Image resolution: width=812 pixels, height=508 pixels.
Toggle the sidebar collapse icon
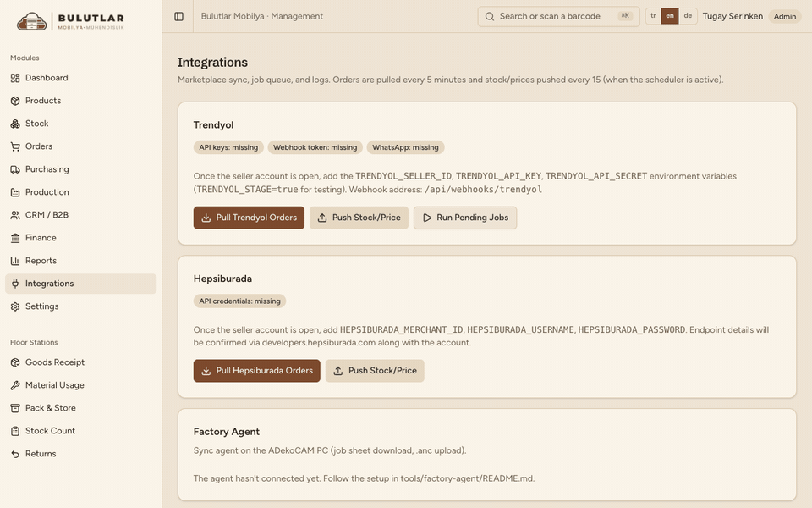tap(178, 17)
